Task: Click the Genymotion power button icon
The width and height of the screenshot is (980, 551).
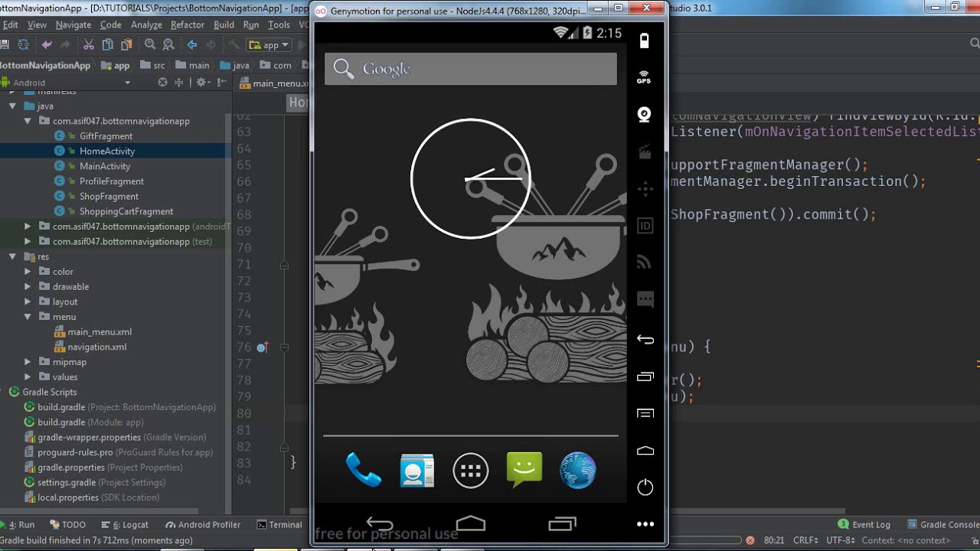Action: coord(645,487)
